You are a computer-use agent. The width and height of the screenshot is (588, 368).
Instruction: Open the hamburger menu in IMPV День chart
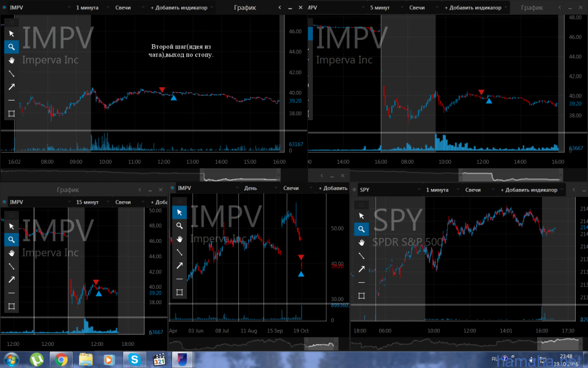[179, 201]
